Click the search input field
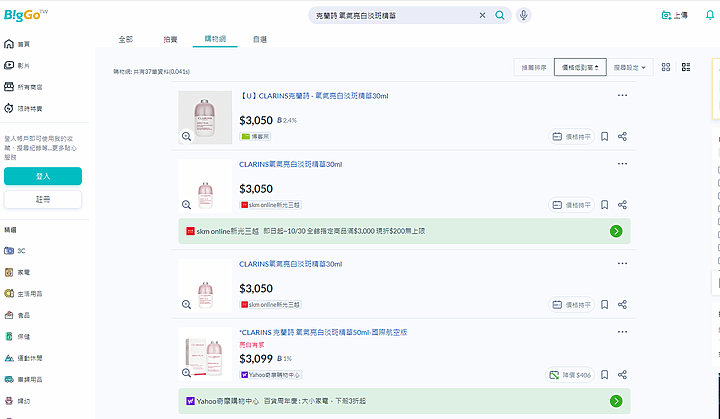The image size is (720, 419). point(395,15)
